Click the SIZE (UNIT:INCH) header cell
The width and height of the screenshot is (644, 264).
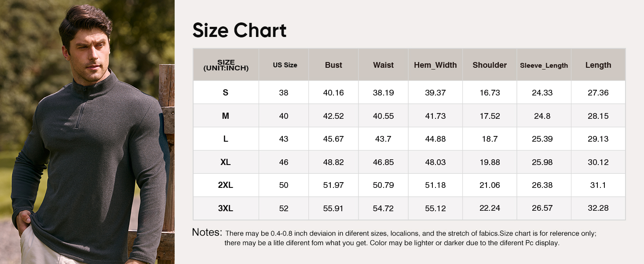226,65
